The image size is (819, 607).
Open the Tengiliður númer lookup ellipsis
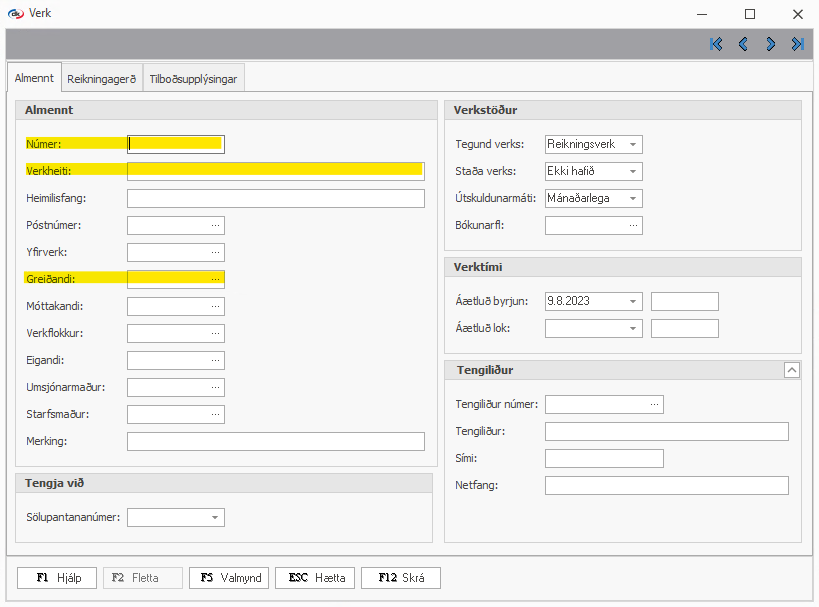653,404
